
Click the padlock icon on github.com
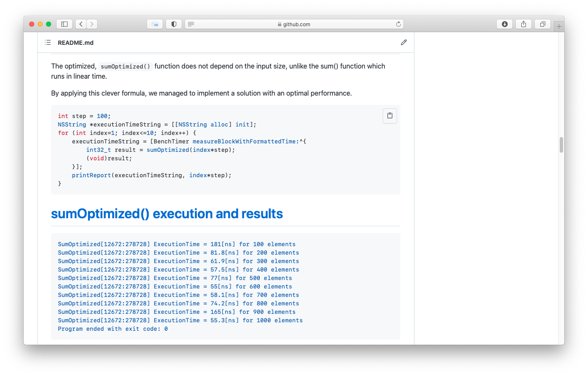(280, 24)
